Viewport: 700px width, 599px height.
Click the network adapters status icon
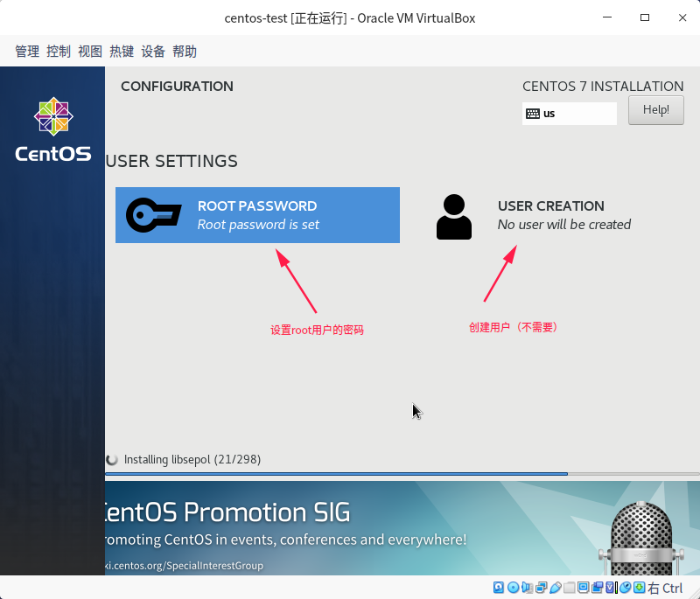pos(542,588)
